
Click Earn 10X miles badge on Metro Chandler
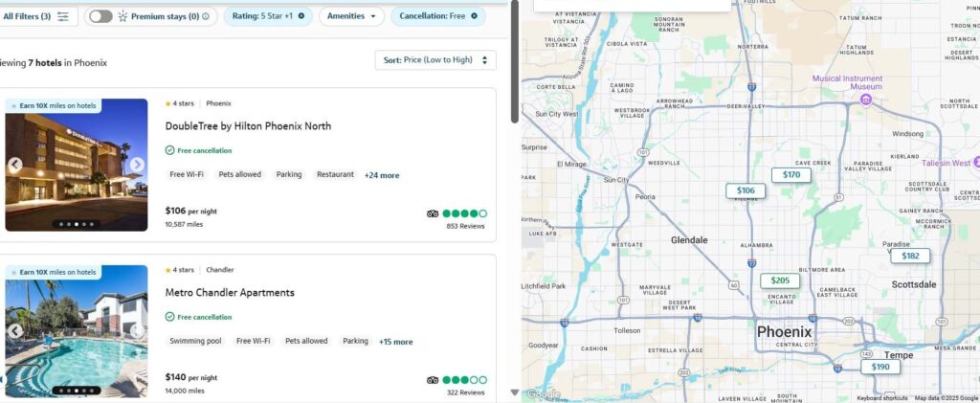[x=54, y=272]
